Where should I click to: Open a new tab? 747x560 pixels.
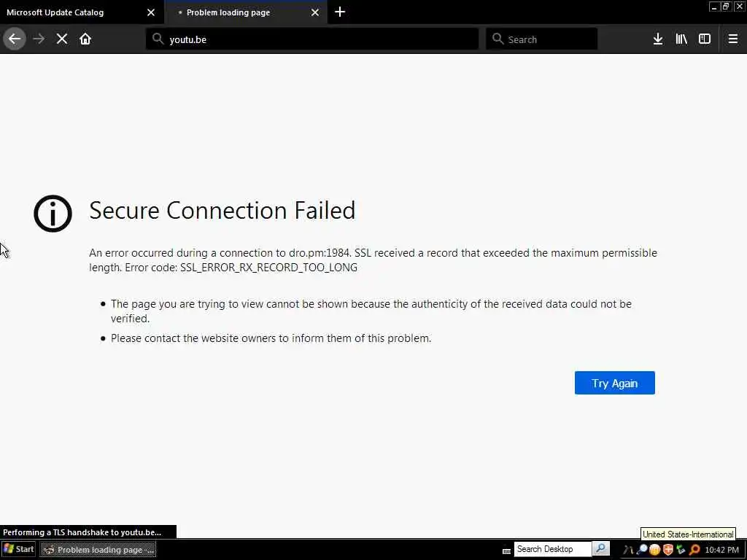click(340, 12)
